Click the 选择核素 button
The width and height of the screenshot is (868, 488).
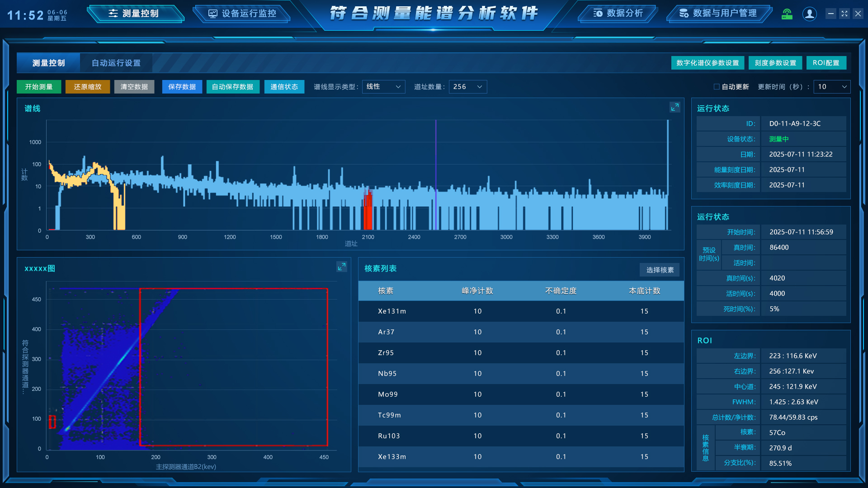click(x=660, y=270)
